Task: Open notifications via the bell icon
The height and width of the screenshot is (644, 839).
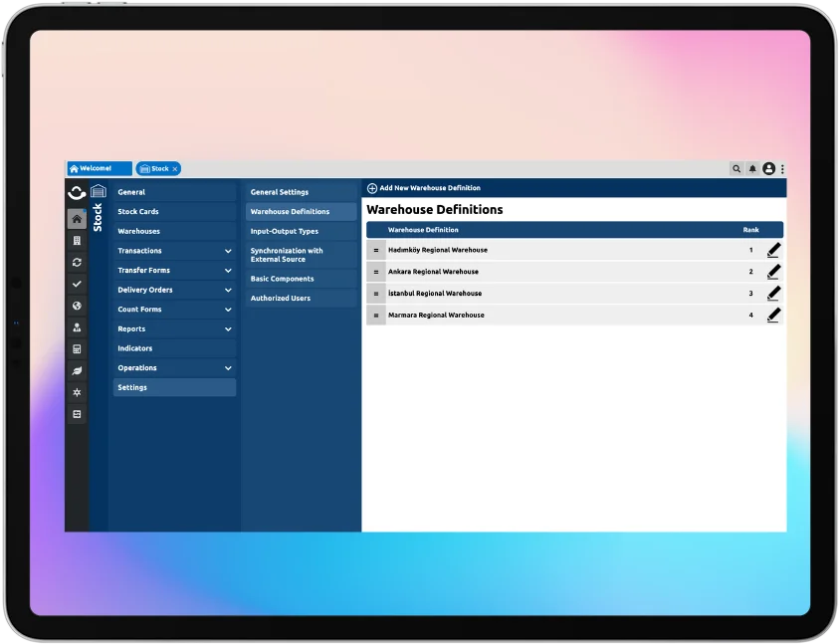Action: [752, 169]
